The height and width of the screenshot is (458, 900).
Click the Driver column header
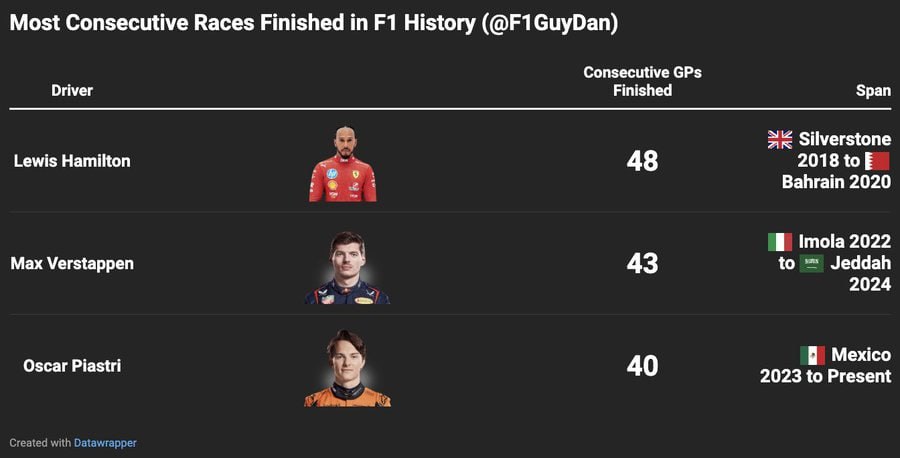[x=72, y=90]
